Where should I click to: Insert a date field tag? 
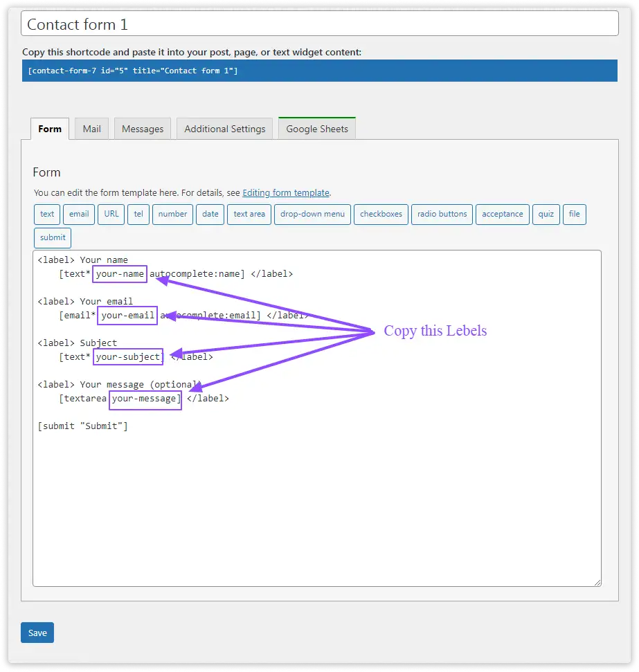[x=210, y=215]
